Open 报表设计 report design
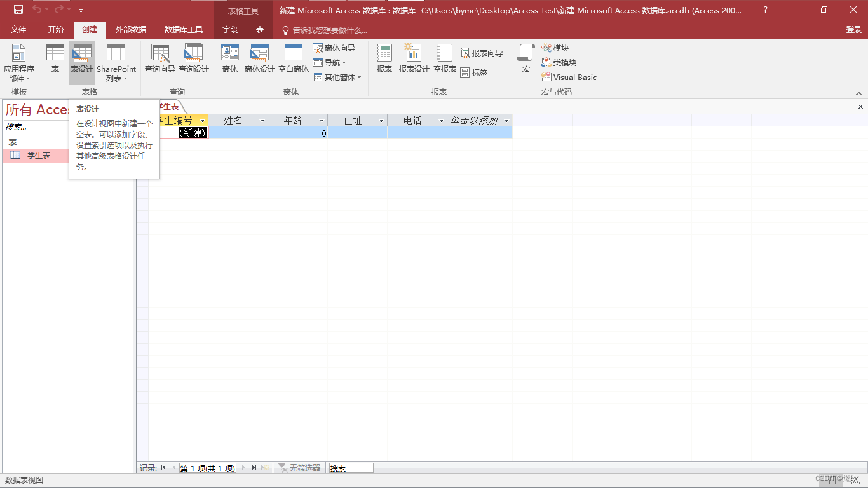This screenshot has width=868, height=488. click(414, 59)
